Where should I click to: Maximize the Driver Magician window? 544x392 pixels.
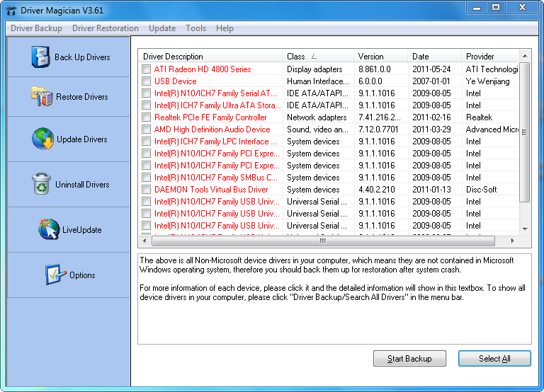496,7
